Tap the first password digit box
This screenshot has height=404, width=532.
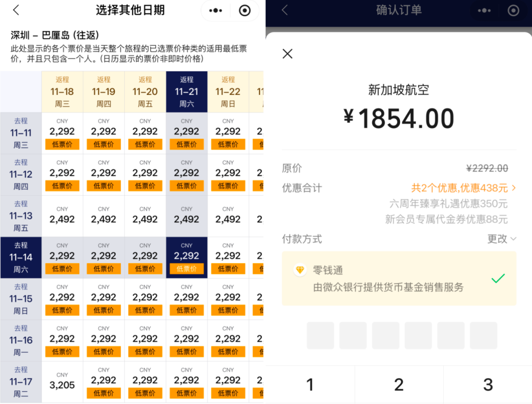[320, 336]
